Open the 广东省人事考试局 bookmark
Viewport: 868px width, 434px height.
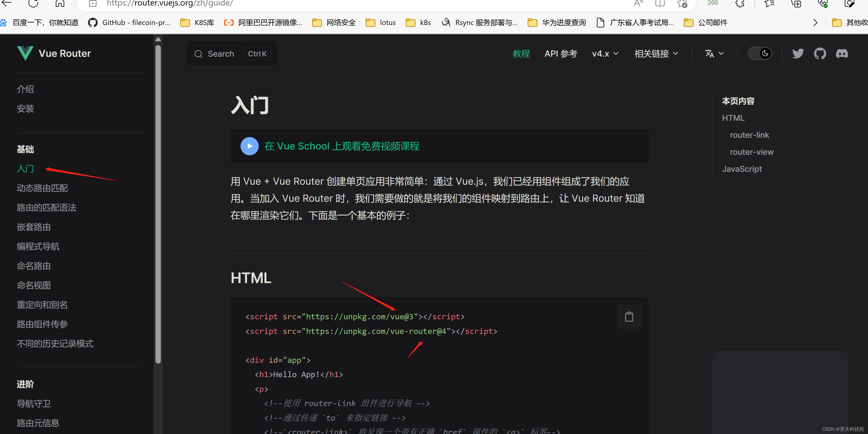635,23
